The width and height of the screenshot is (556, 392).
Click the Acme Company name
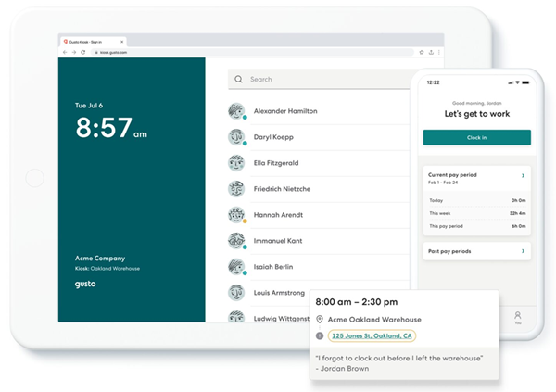100,259
